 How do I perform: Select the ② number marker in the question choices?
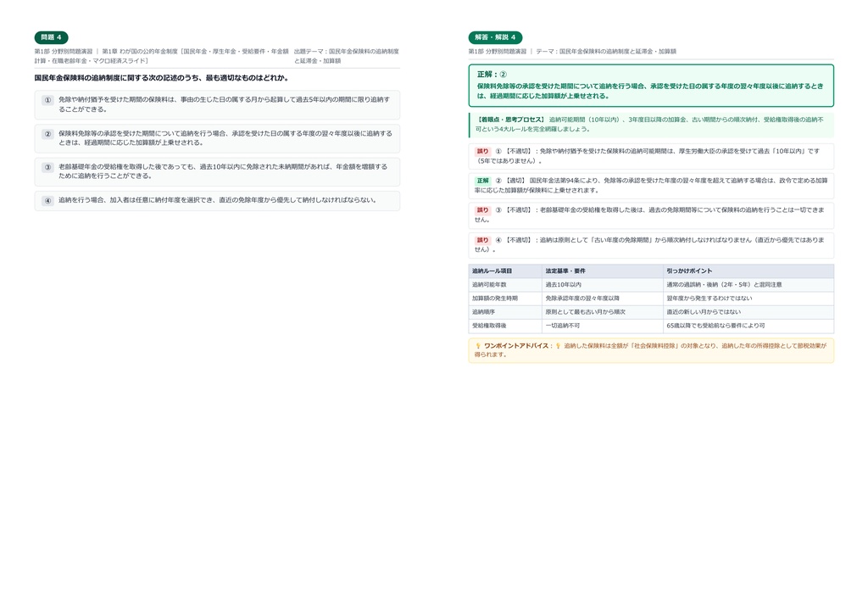[x=47, y=134]
